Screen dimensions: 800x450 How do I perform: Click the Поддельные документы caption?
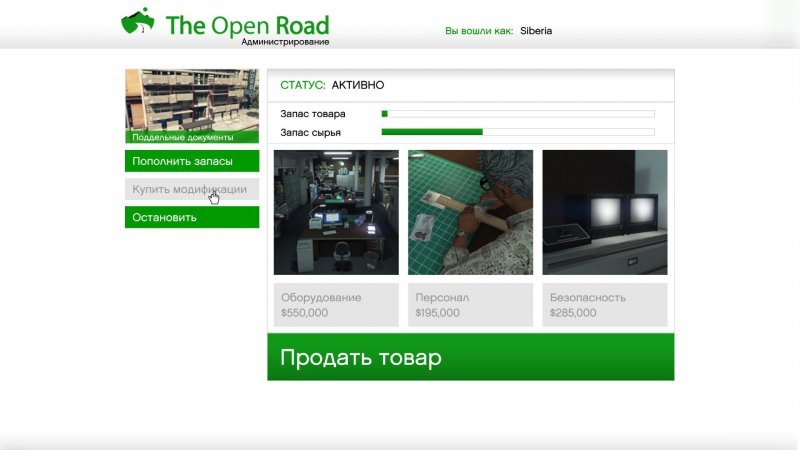pyautogui.click(x=183, y=137)
